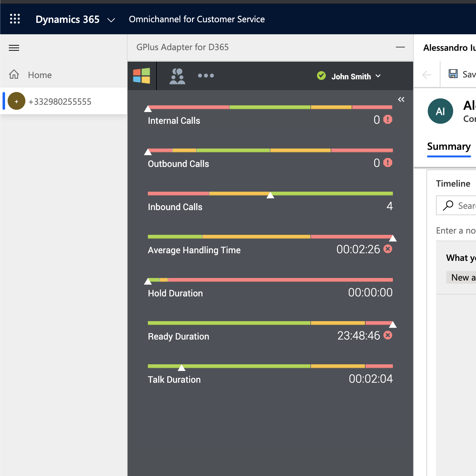Go back with the left arrow button
This screenshot has height=476, width=476.
[427, 75]
